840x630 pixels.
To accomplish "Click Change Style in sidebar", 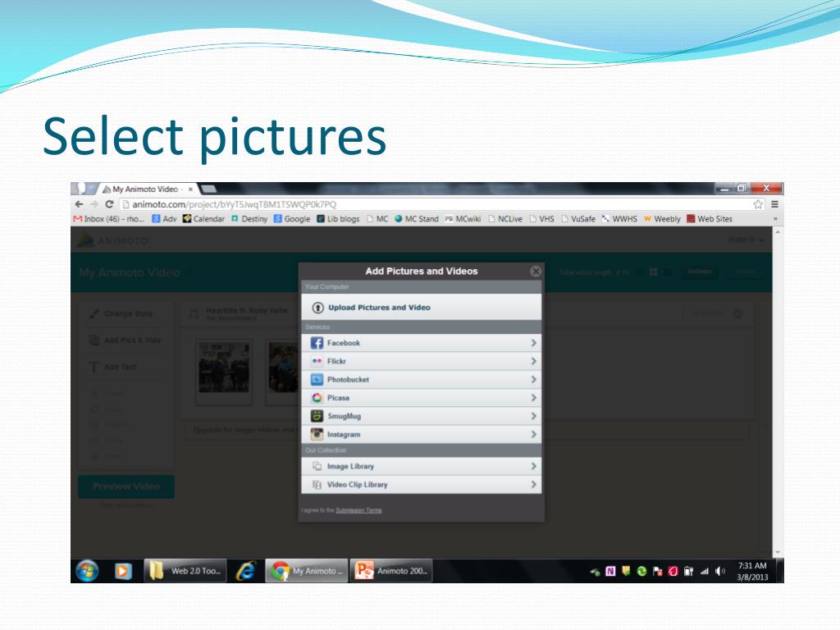I will (121, 313).
